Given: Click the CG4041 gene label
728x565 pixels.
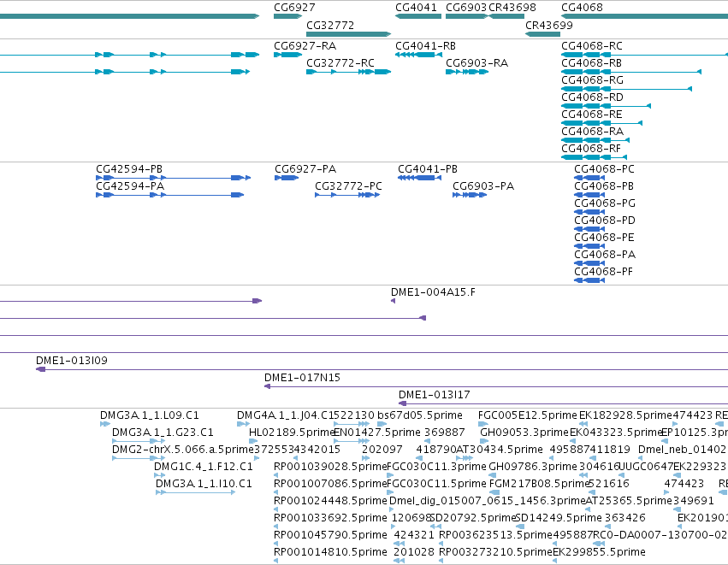Looking at the screenshot, I should [416, 8].
